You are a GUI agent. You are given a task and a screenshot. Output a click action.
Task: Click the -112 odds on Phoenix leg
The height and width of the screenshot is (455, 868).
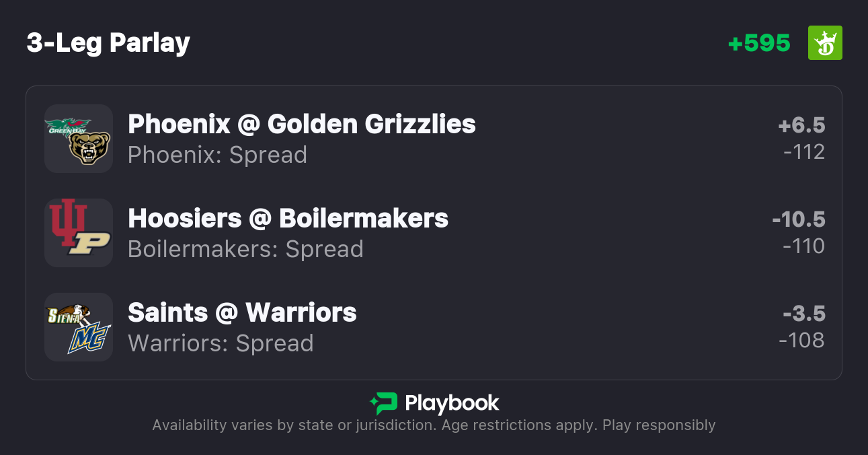(804, 152)
